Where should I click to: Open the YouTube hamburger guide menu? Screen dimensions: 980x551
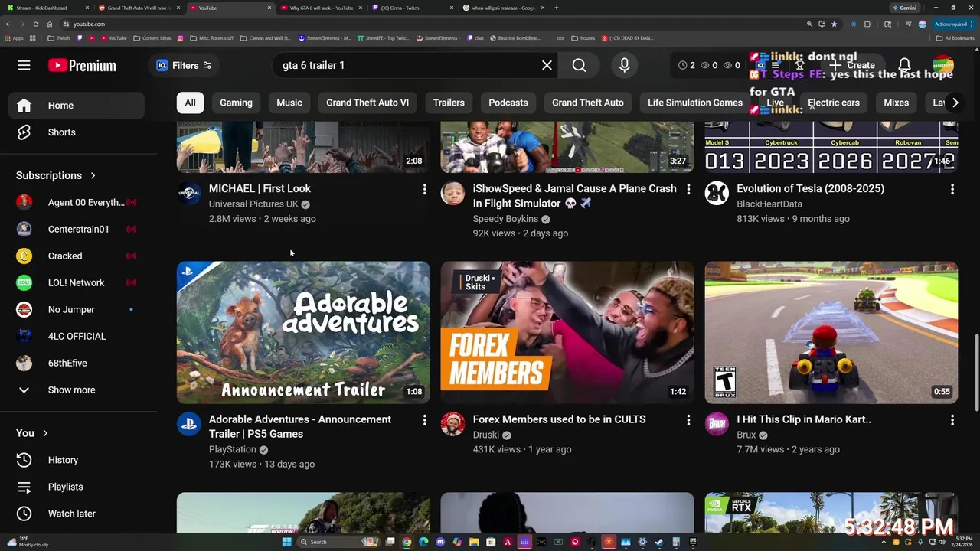pos(24,65)
